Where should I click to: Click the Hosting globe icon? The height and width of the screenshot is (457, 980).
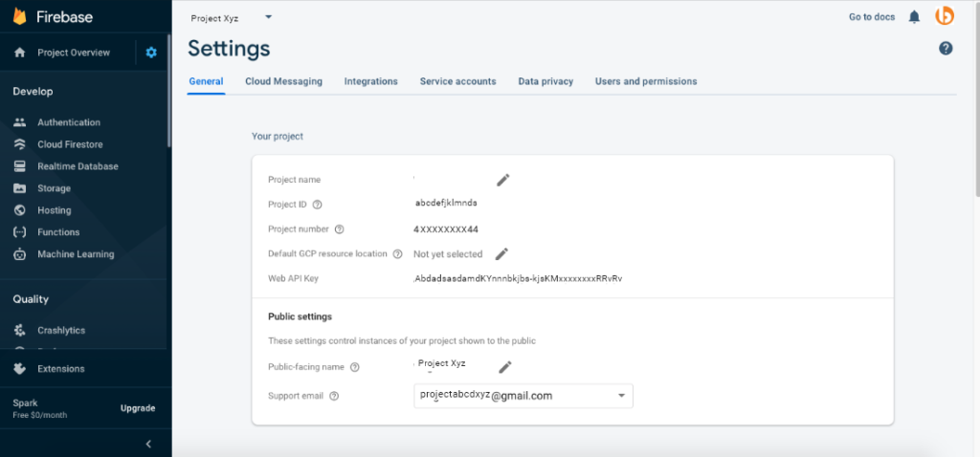coord(19,210)
